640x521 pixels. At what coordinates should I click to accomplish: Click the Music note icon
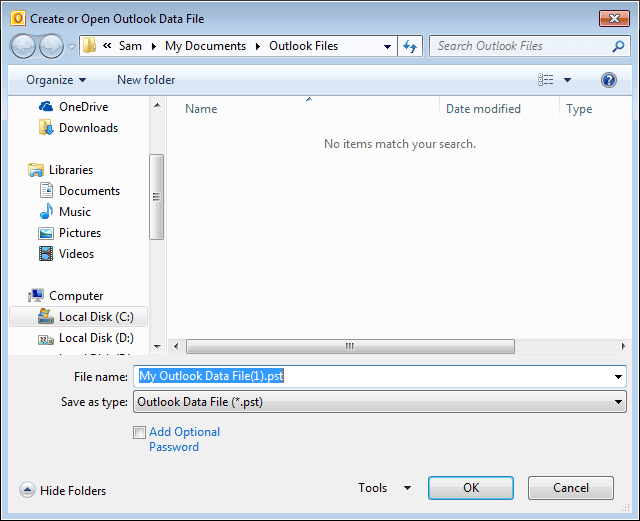click(x=46, y=212)
